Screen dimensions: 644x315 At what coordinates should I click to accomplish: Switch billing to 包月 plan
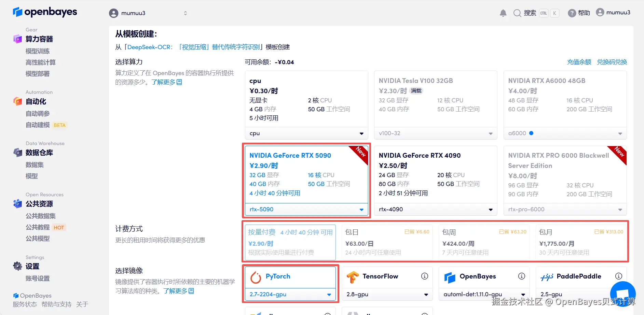(581, 242)
